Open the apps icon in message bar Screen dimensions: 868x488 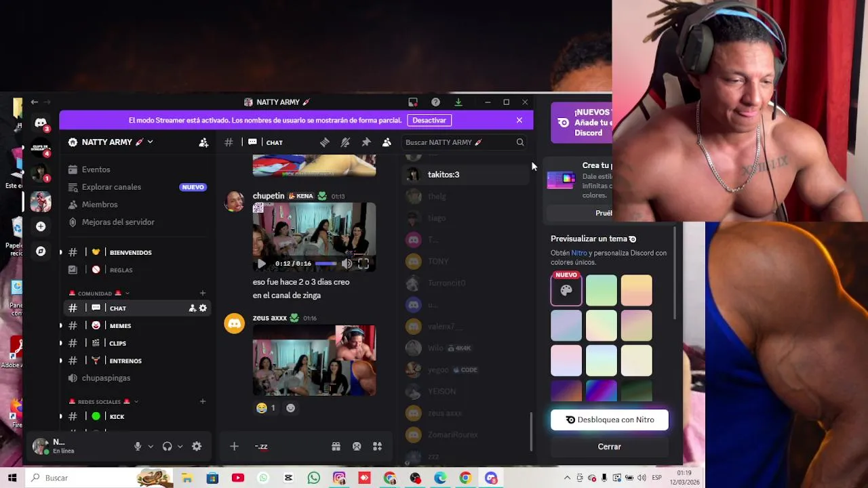pyautogui.click(x=378, y=447)
